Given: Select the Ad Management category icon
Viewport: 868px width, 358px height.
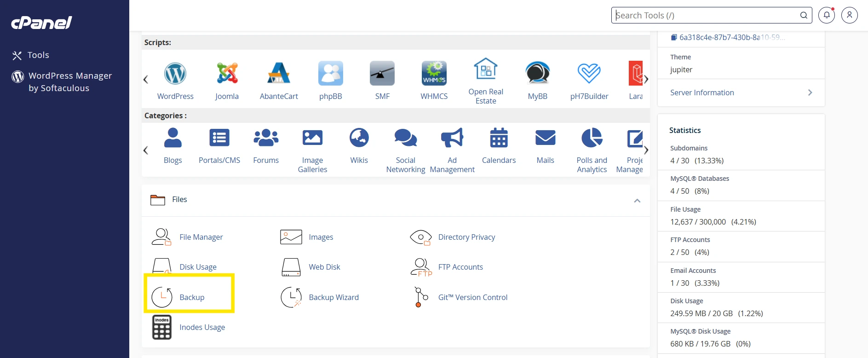Looking at the screenshot, I should coord(452,138).
